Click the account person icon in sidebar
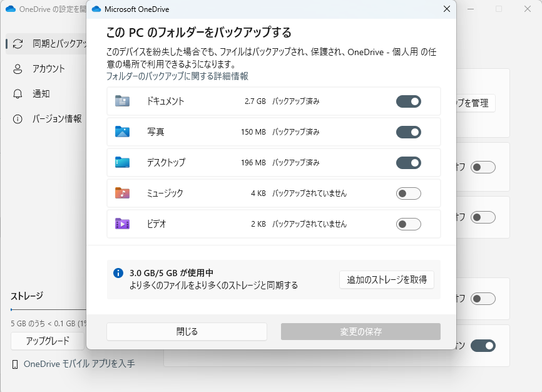Viewport: 542px width, 392px height. (18, 69)
